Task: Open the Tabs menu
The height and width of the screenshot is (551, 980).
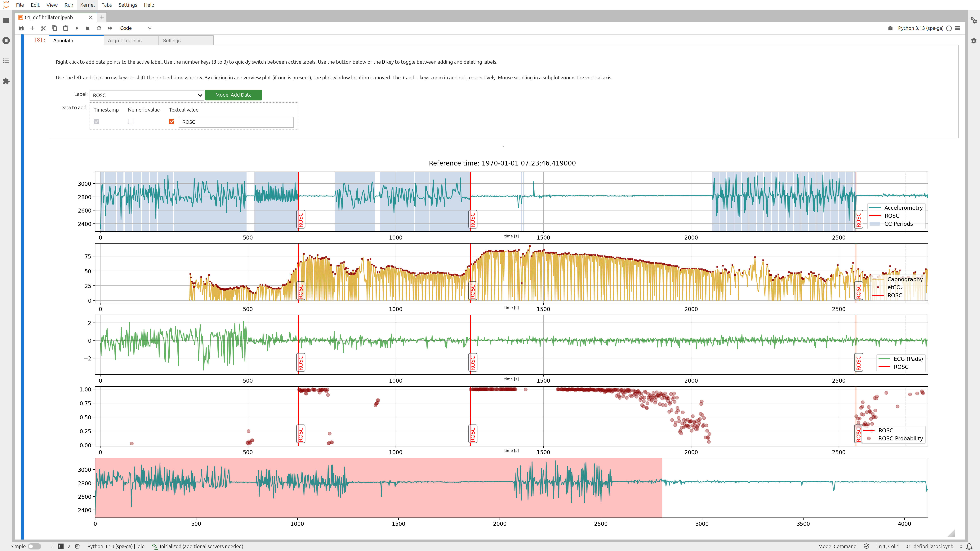Action: click(107, 5)
